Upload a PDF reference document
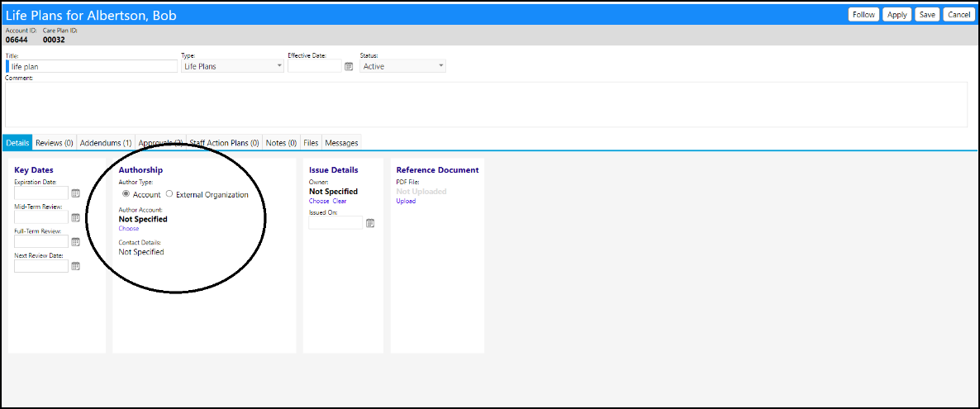The height and width of the screenshot is (409, 980). 406,202
